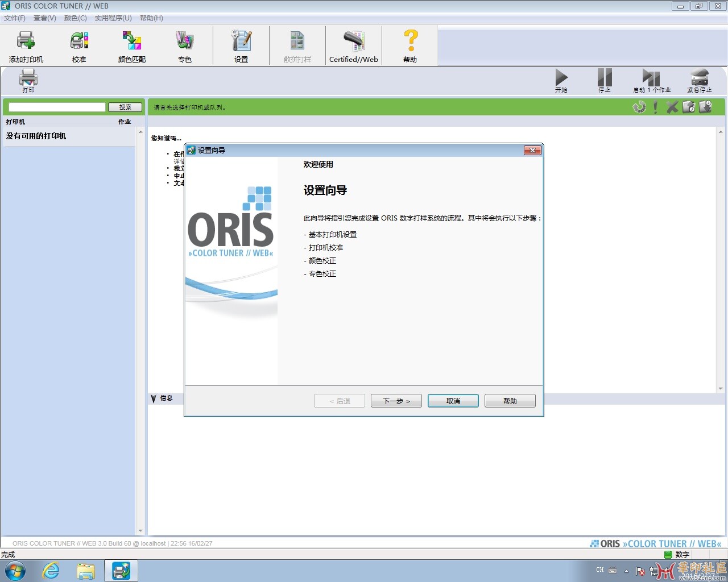This screenshot has height=582, width=728.
Task: Click the printer list scroll-up arrow
Action: [140, 132]
